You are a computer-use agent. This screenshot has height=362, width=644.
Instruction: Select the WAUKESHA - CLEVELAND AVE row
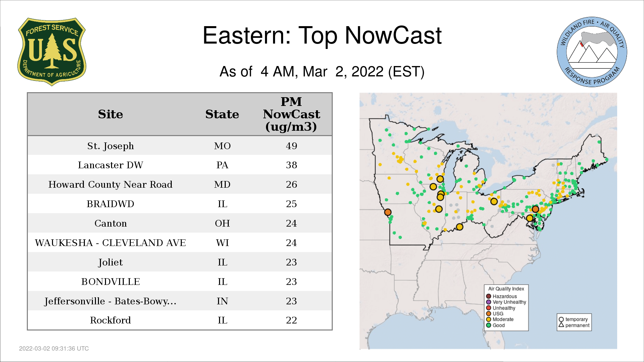pyautogui.click(x=110, y=243)
